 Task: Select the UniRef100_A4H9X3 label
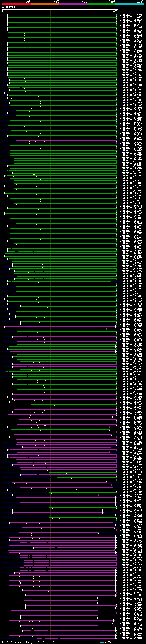131,409
